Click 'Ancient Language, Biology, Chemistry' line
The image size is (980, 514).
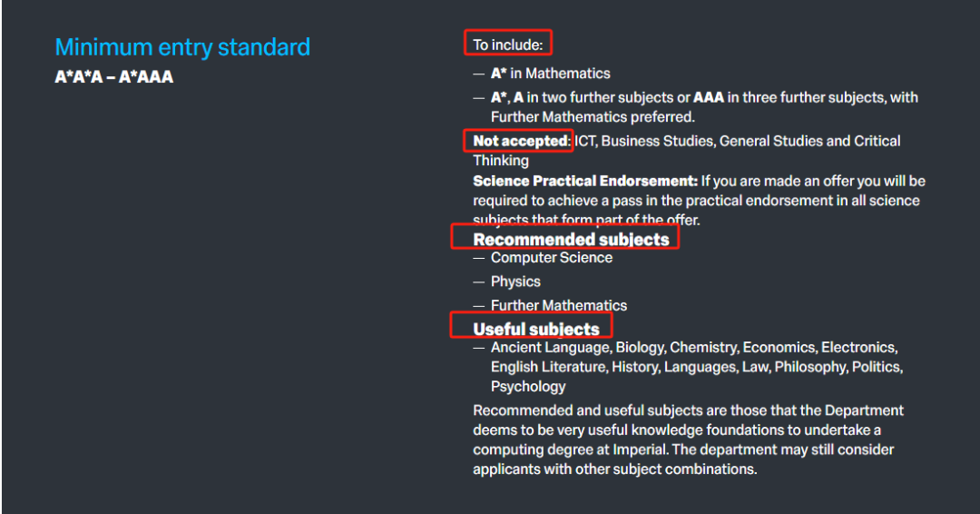pos(694,347)
